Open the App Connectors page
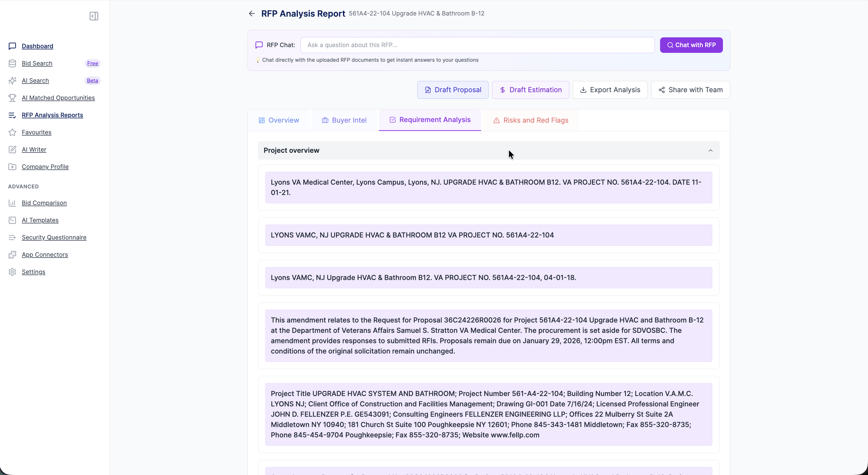 click(x=45, y=254)
